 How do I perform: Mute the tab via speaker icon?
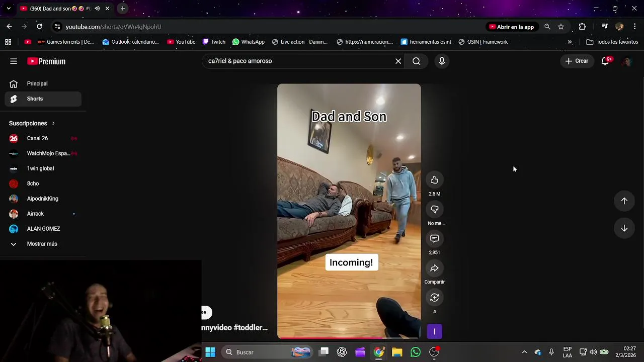[97, 9]
